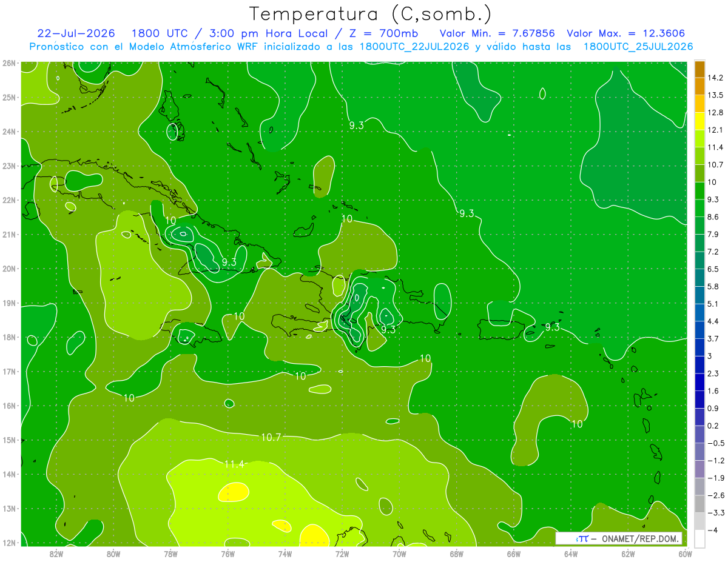Click the "26N" latitude axis label
The image size is (728, 562).
9,62
